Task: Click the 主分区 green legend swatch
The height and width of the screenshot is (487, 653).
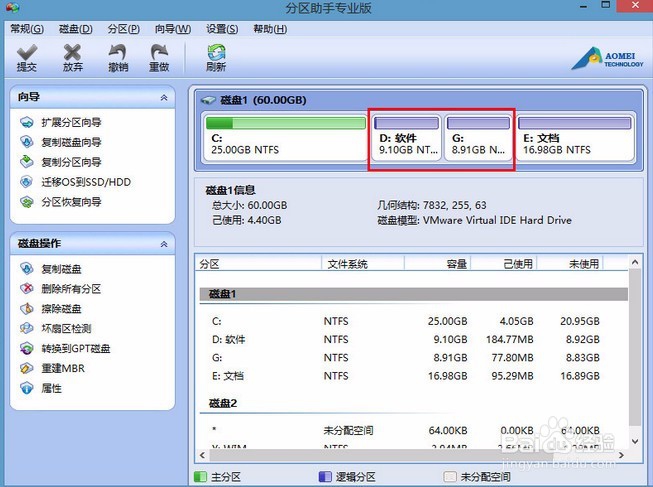Action: click(200, 477)
